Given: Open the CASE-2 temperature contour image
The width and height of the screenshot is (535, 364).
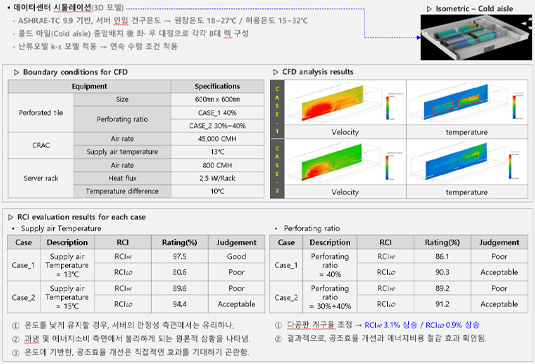Looking at the screenshot, I should (x=467, y=163).
